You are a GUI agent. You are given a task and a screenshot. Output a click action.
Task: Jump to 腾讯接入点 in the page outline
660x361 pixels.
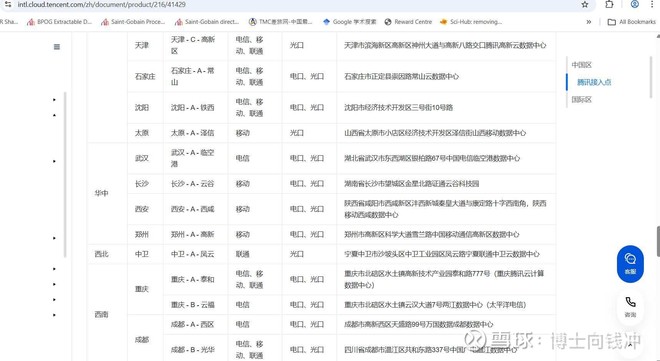[x=593, y=82]
